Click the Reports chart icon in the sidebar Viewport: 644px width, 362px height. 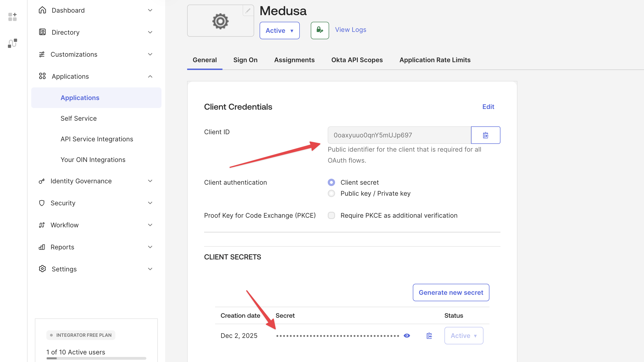42,247
